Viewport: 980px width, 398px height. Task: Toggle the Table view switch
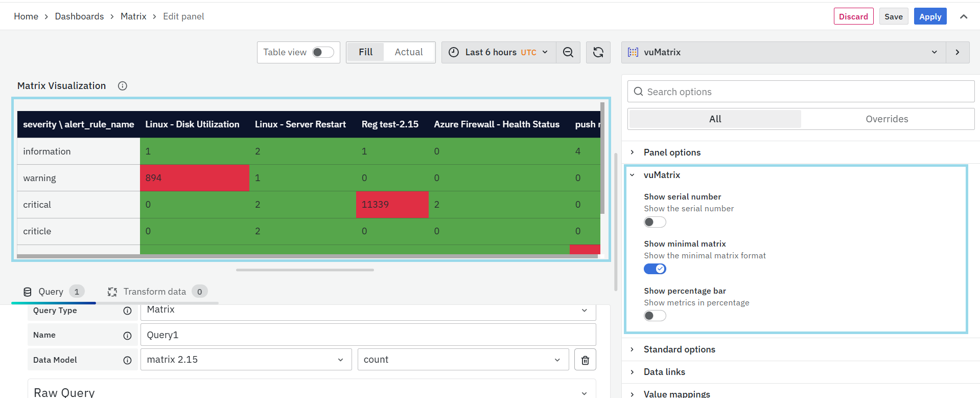pos(323,52)
